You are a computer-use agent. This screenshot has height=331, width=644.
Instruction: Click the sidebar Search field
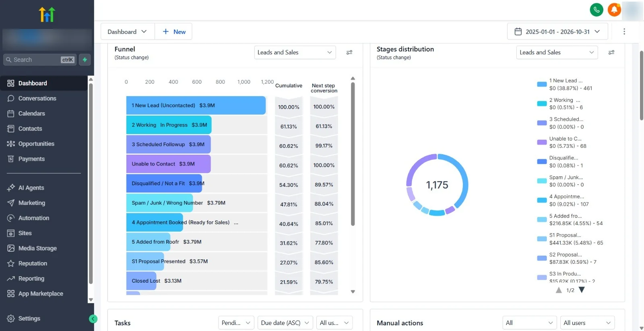(x=40, y=60)
